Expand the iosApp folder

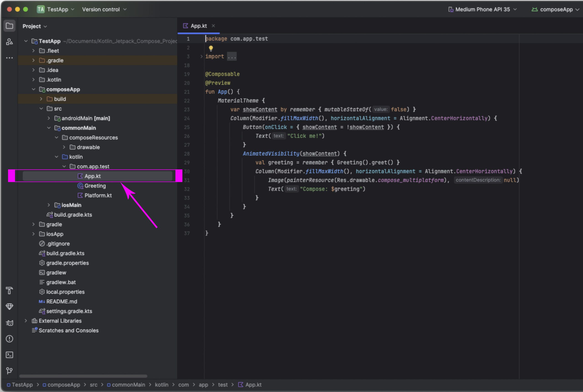pos(33,234)
